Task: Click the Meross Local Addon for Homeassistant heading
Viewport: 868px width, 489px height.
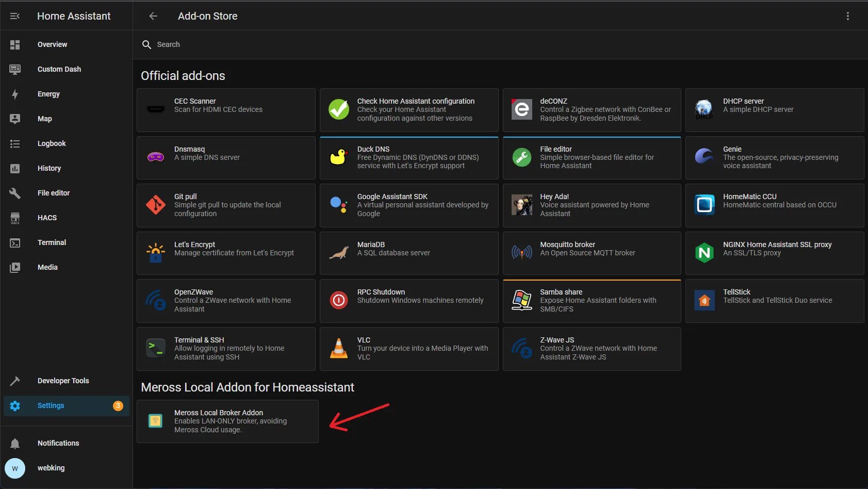Action: 248,387
